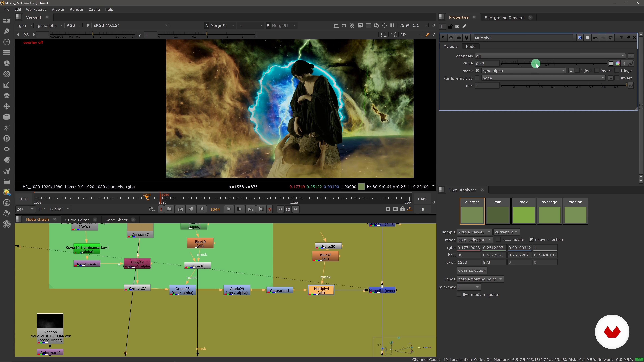644x362 pixels.
Task: Enable live median update checkbox
Action: point(459,294)
